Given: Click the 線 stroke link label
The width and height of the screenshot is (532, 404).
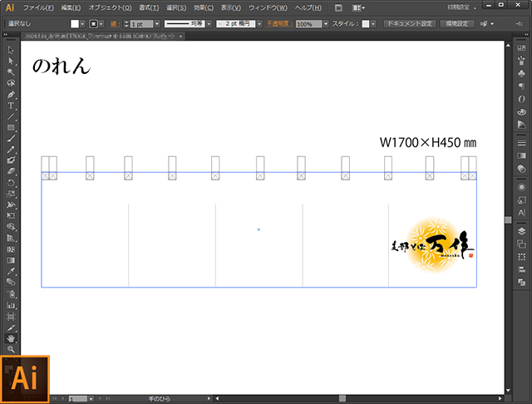Looking at the screenshot, I should point(115,24).
